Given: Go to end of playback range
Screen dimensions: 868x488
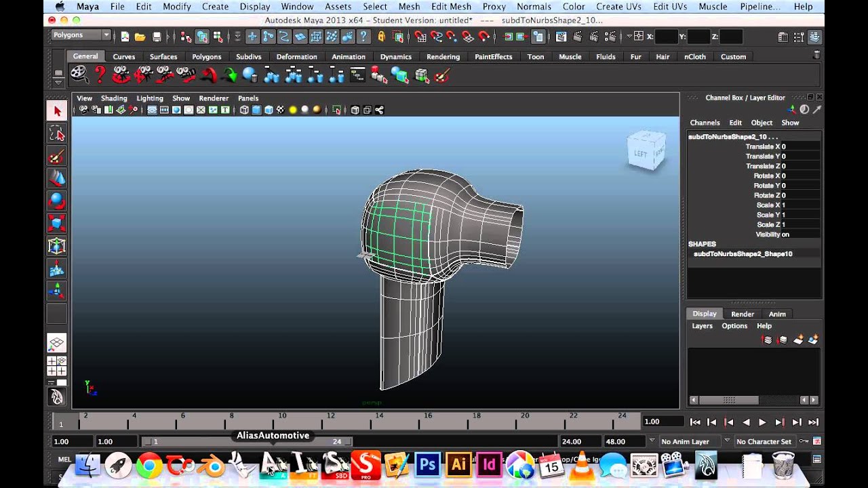Looking at the screenshot, I should (x=813, y=422).
